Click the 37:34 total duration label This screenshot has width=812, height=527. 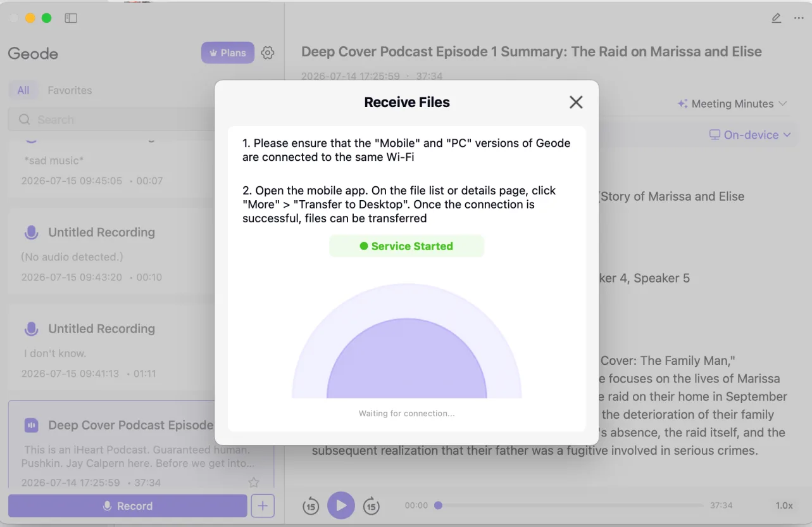coord(721,505)
